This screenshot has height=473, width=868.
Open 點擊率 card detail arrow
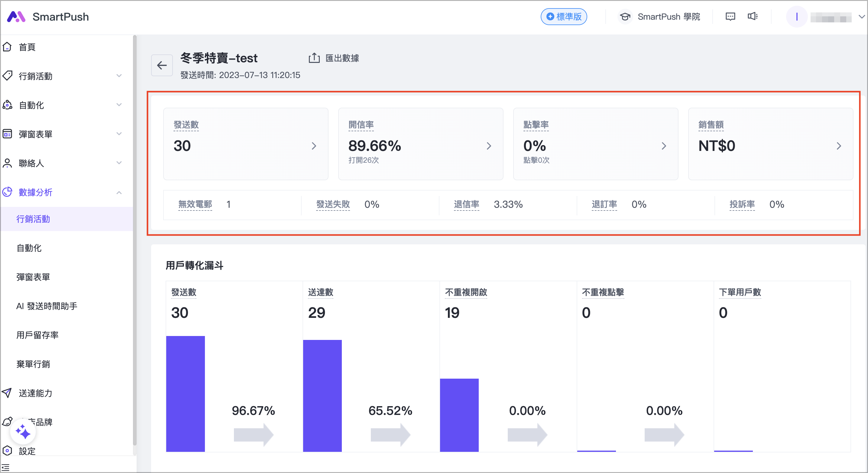coord(664,146)
